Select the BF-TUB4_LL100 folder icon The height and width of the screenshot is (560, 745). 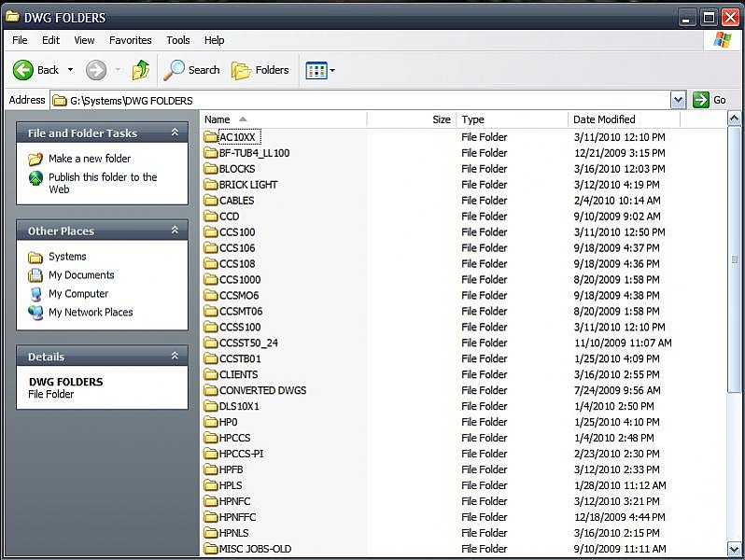[x=211, y=153]
